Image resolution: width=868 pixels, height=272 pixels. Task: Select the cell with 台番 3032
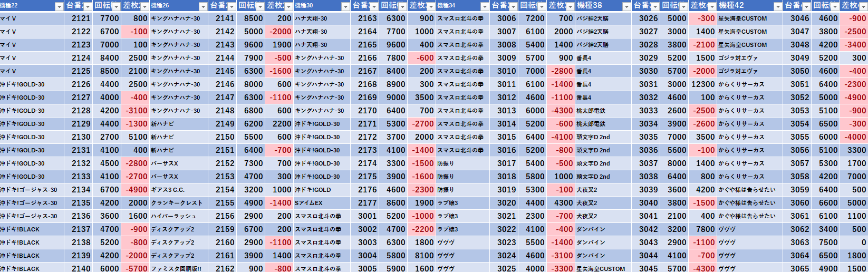click(x=646, y=98)
